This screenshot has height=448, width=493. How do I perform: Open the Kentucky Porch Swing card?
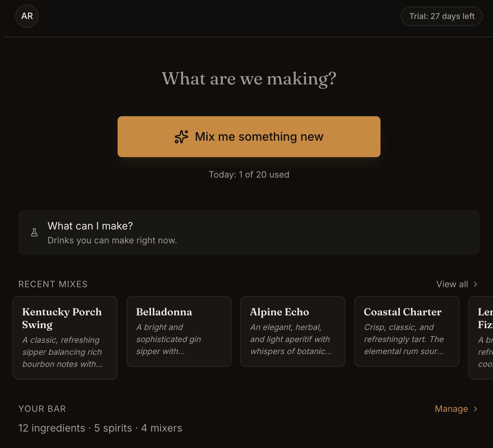65,338
